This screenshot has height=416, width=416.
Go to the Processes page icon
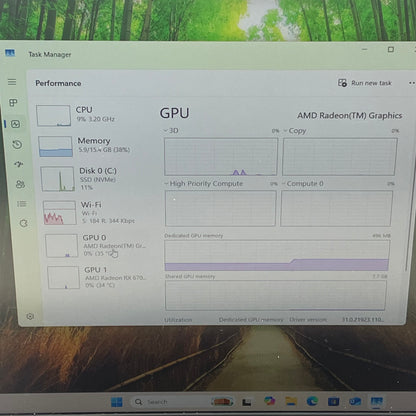click(13, 103)
